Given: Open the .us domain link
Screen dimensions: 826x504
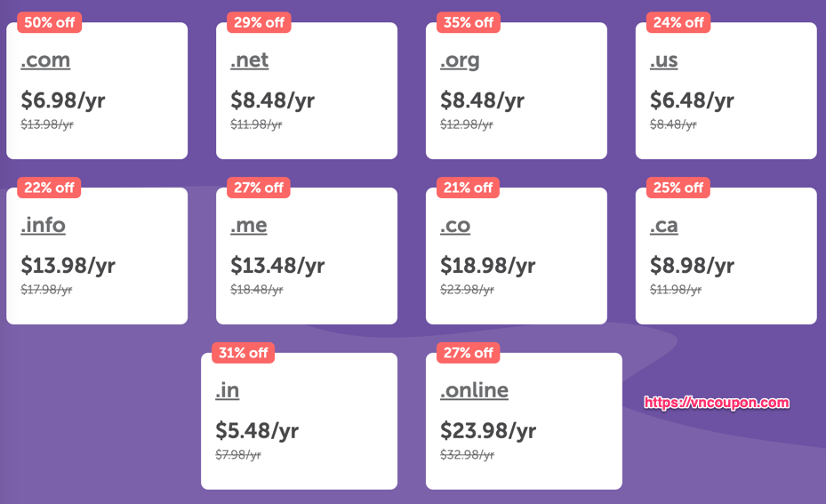Looking at the screenshot, I should tap(664, 60).
